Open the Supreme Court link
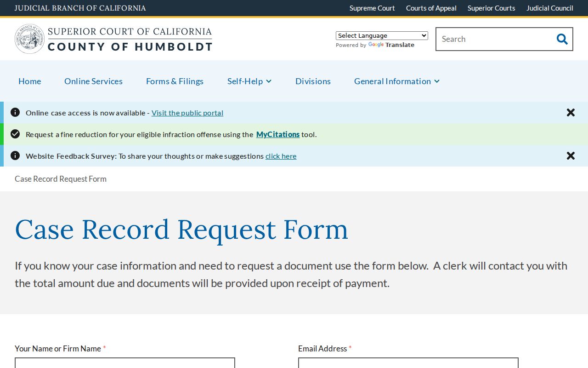 372,8
